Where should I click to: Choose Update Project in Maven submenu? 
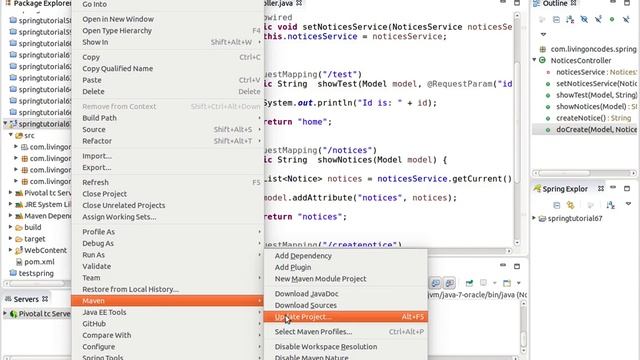[x=345, y=317]
